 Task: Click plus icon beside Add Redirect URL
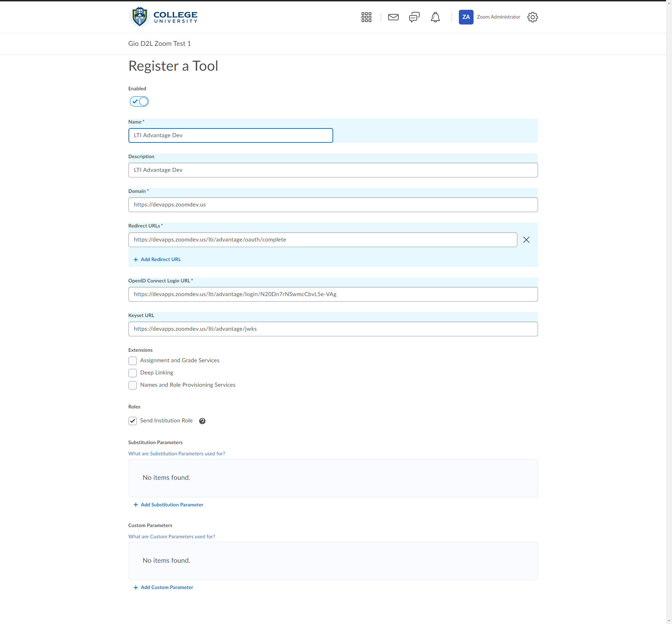[x=136, y=260]
